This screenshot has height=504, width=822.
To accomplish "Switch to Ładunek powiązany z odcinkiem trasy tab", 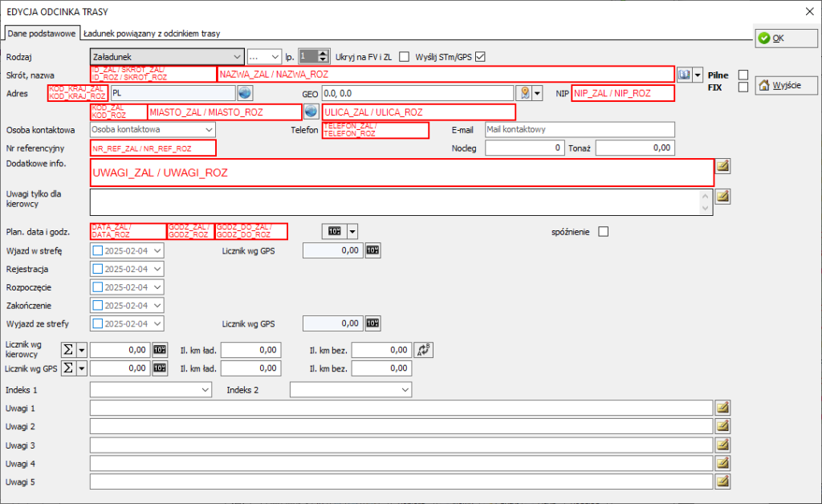I will click(x=152, y=34).
